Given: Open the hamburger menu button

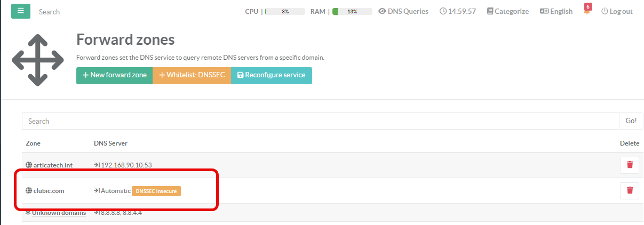Looking at the screenshot, I should point(21,11).
